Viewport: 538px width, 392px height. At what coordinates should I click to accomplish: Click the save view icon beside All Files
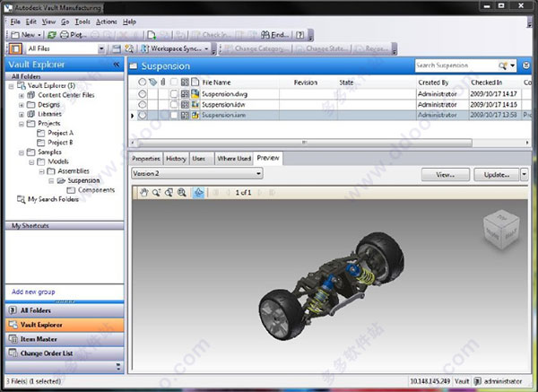click(117, 48)
